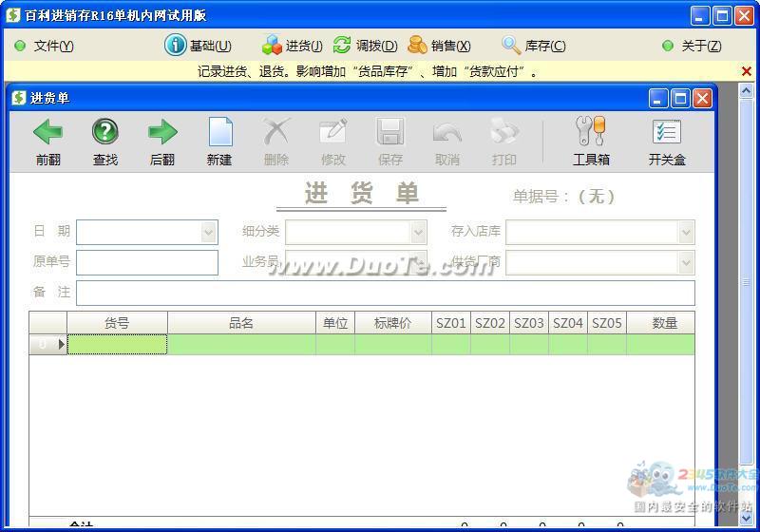Click the vertical scrollbar thumb grip
Screen dimensions: 760x532
pos(747,281)
